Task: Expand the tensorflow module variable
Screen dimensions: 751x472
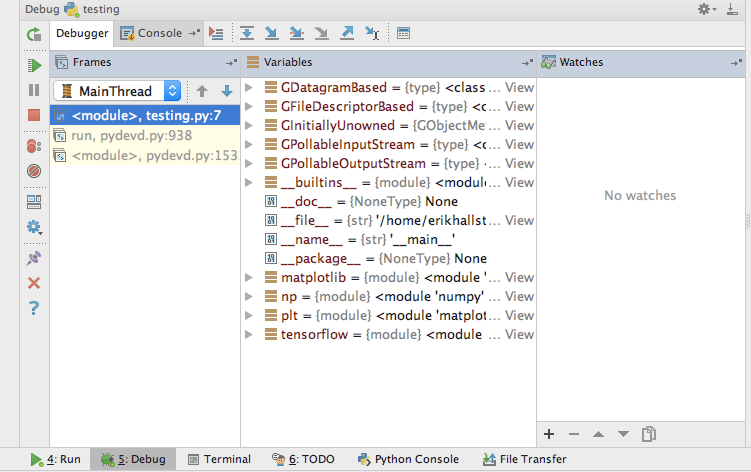Action: (x=250, y=334)
